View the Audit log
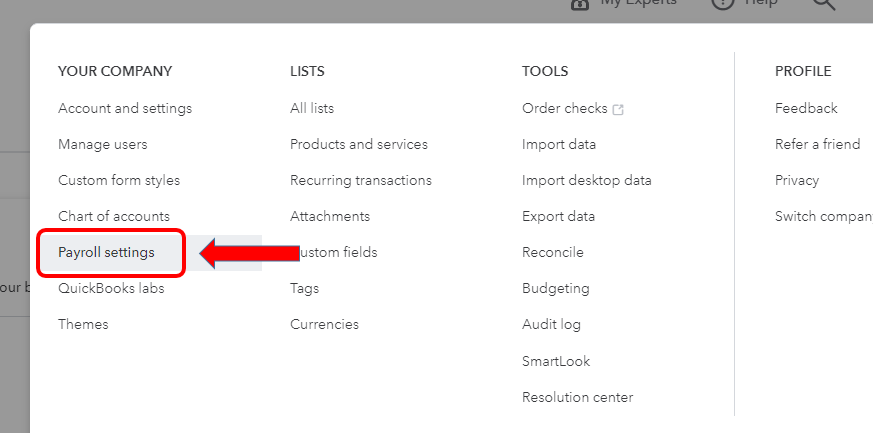The image size is (873, 433). [551, 324]
